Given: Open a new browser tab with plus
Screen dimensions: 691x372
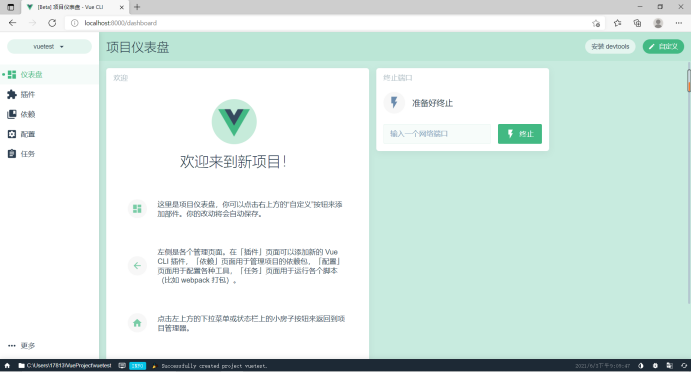Looking at the screenshot, I should (137, 7).
